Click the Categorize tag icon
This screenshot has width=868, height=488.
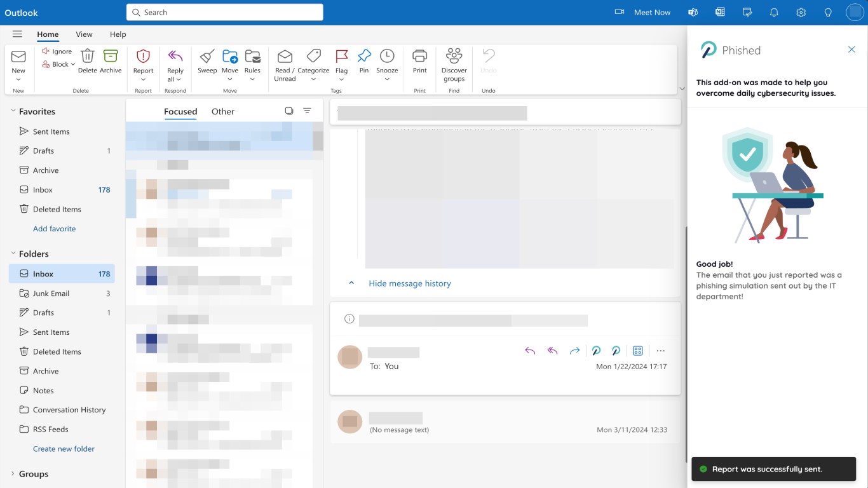tap(313, 56)
